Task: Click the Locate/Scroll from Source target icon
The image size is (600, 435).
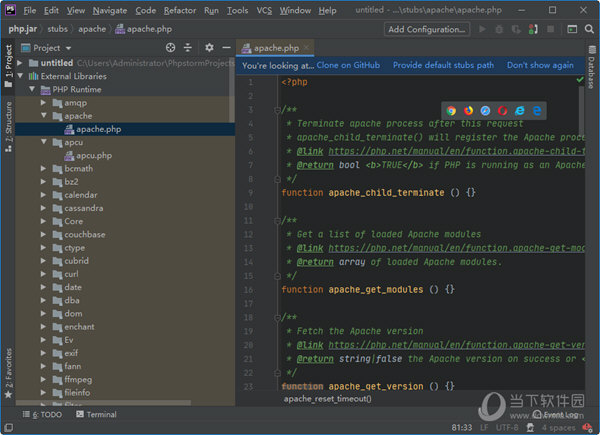Action: click(170, 47)
